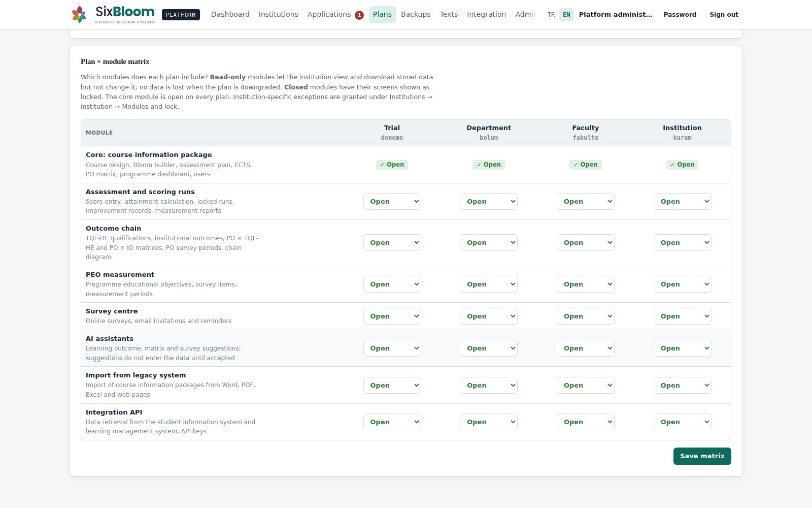Open Institution dropdown for PEO measurement
The height and width of the screenshot is (508, 812).
point(682,284)
